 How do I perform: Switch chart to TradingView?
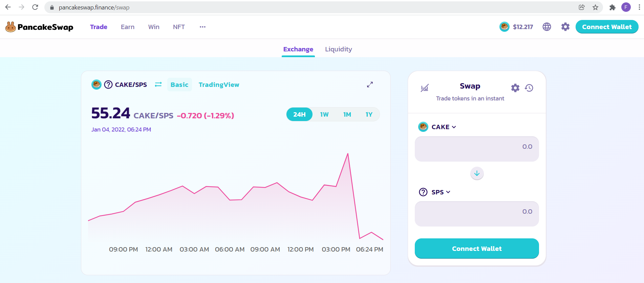click(219, 85)
